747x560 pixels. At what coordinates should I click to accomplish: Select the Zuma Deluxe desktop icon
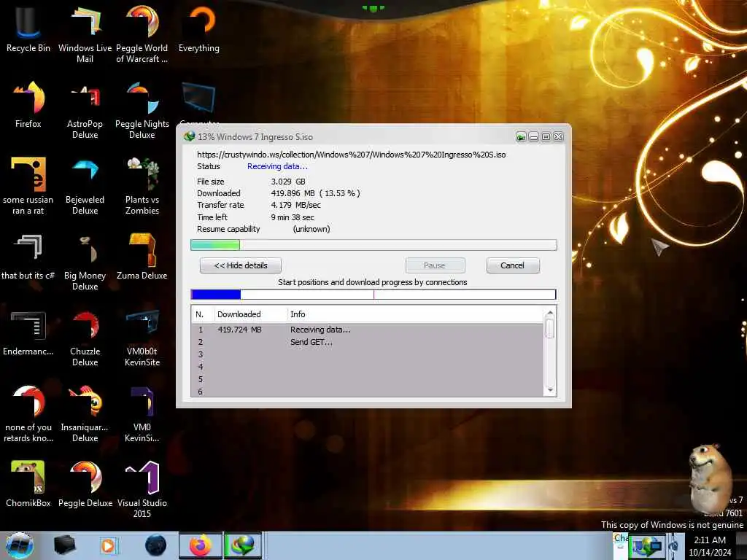(x=142, y=256)
